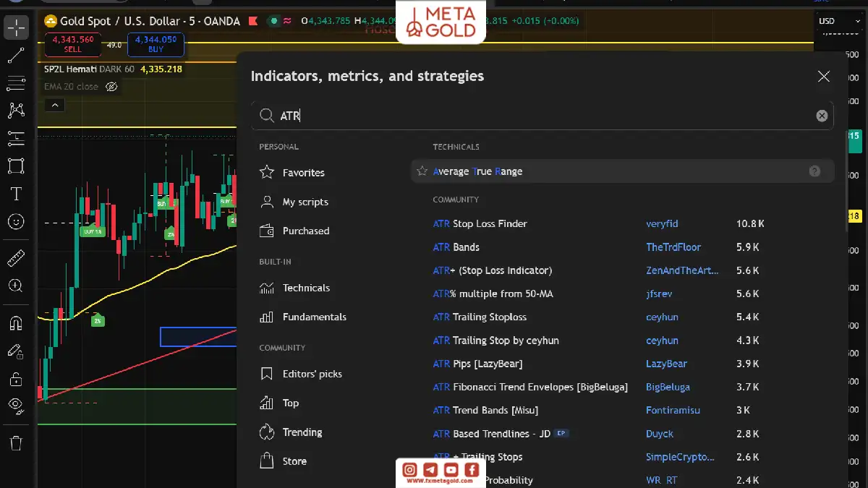Add ATR Trend Bands [Misu]
Image resolution: width=868 pixels, height=488 pixels.
pyautogui.click(x=485, y=410)
